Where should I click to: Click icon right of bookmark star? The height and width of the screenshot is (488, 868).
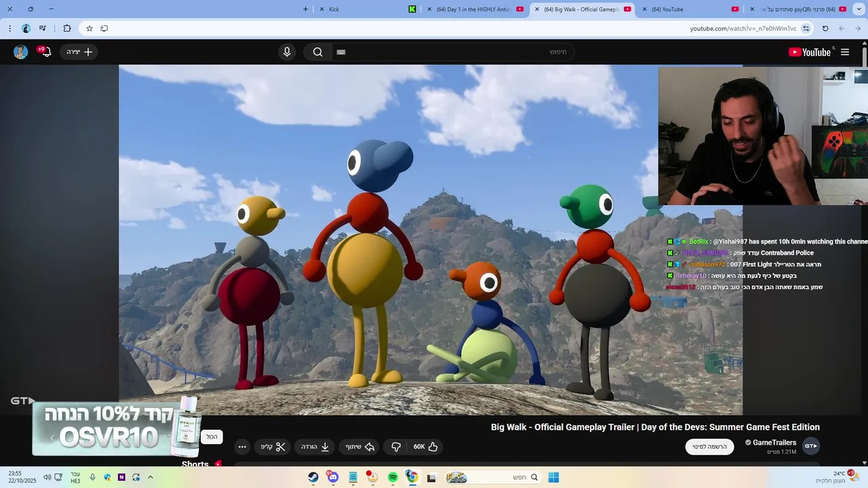(104, 28)
